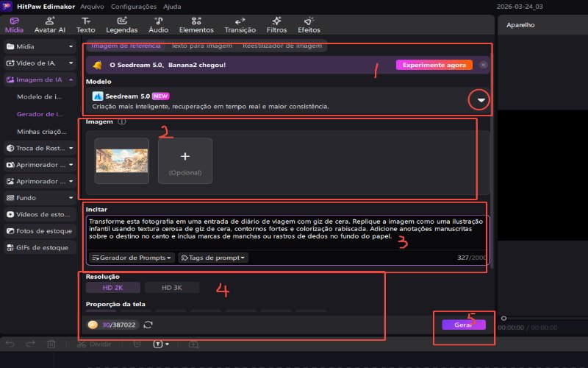Open GIFs de estoque sidebar item
Screen dimensions: 588x368
pos(40,247)
